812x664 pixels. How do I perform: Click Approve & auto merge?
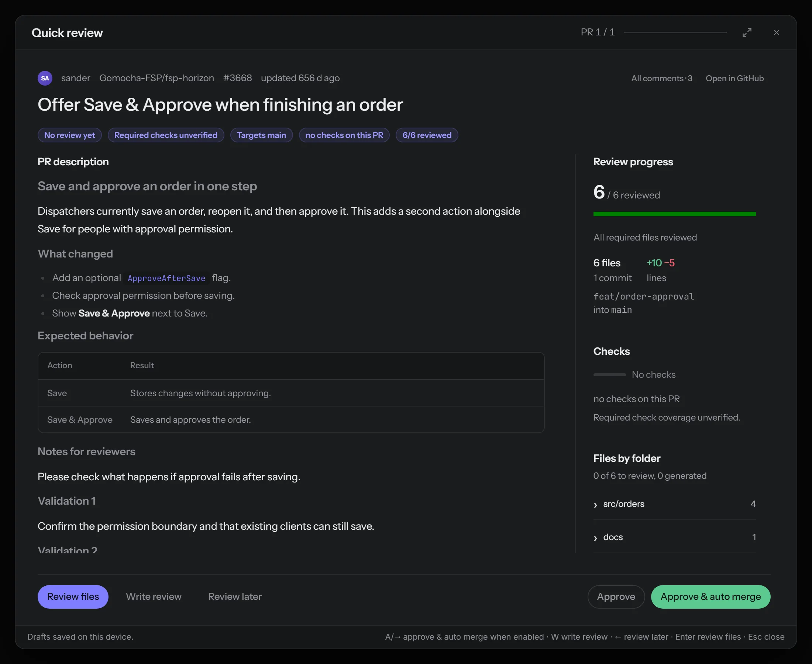pos(710,596)
